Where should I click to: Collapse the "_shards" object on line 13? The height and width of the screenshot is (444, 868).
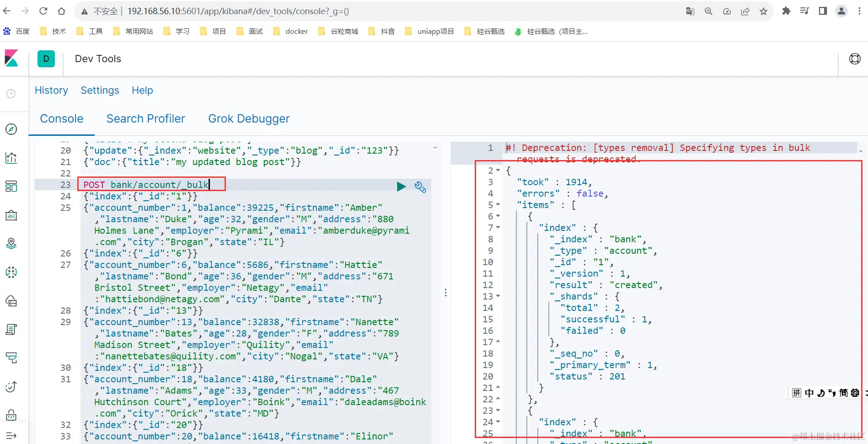498,296
